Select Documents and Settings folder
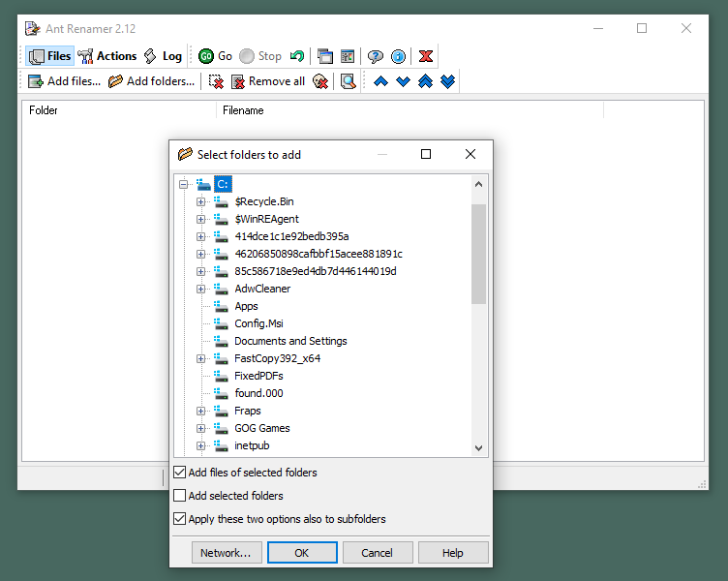Viewport: 728px width, 581px height. [290, 342]
